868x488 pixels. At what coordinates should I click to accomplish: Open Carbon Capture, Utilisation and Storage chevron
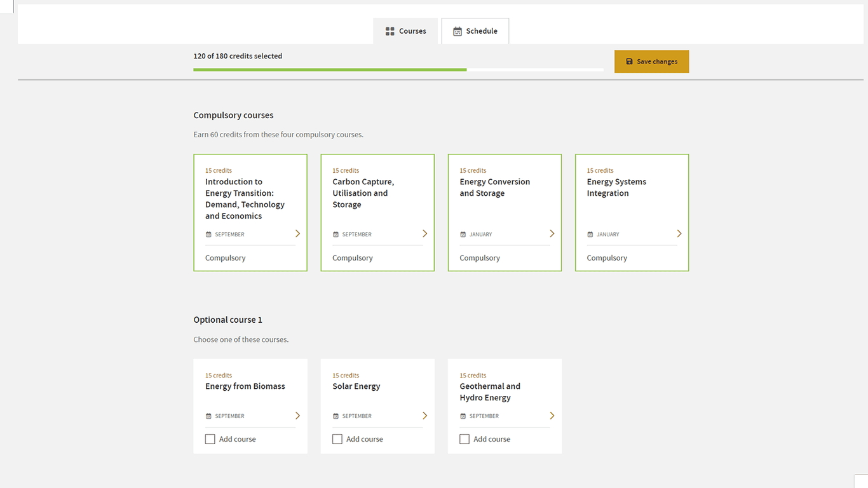coord(424,234)
